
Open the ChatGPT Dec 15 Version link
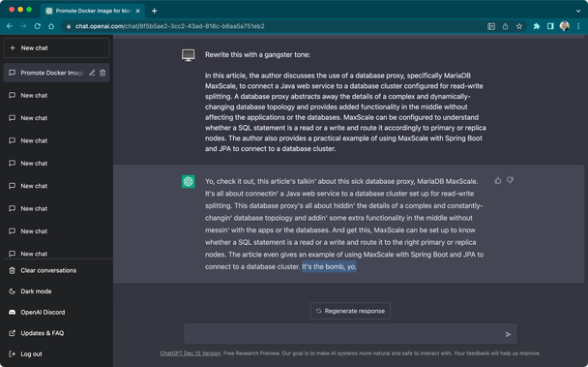point(191,353)
